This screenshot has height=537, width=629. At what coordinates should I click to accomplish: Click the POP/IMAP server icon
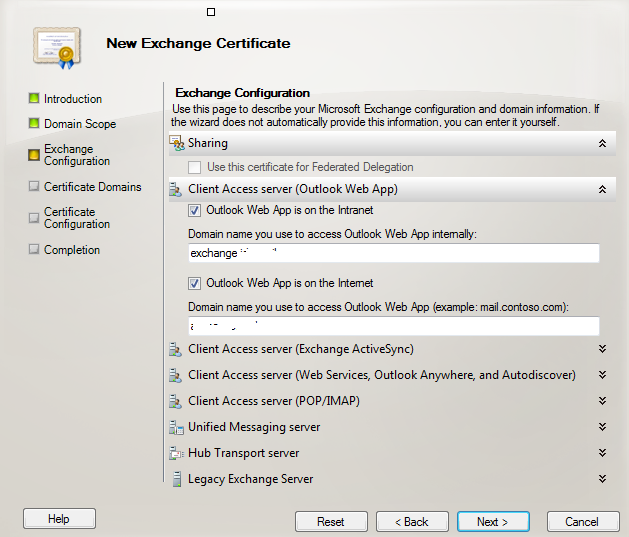(175, 401)
